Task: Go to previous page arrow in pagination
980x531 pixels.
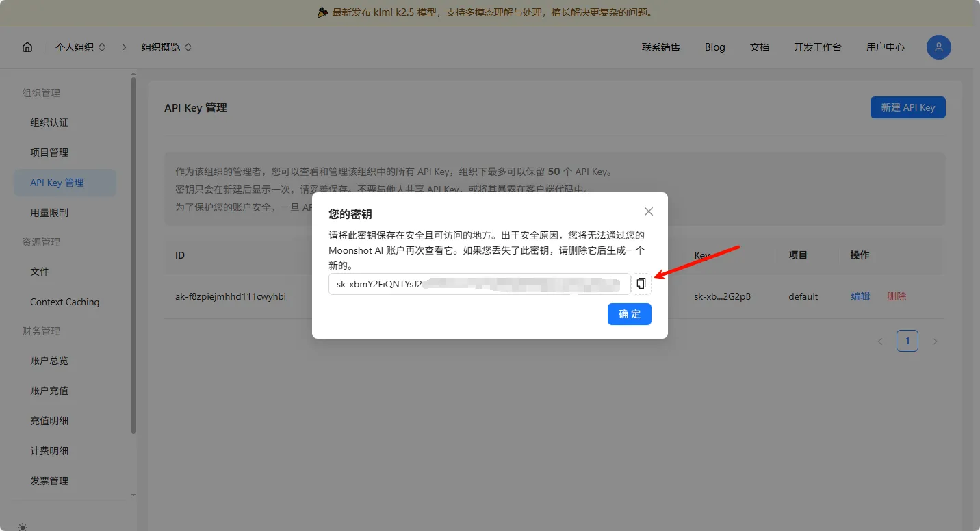Action: point(880,341)
